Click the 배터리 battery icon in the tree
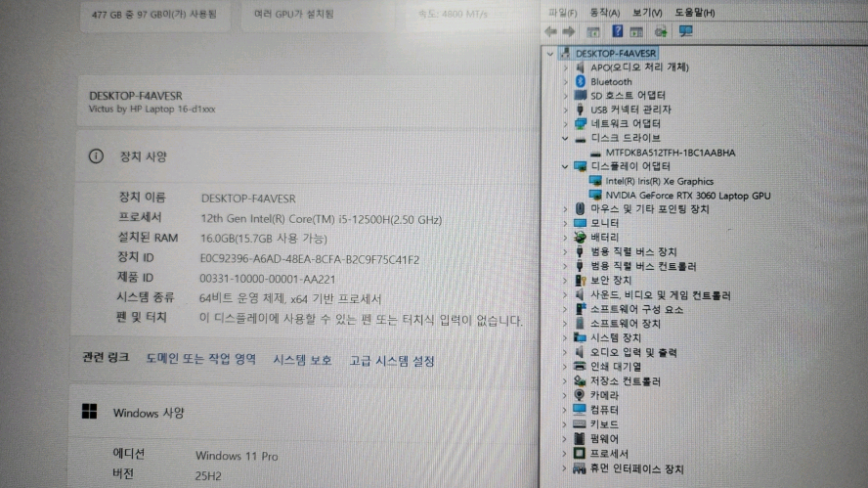Screen dimensions: 868x488 [580, 237]
